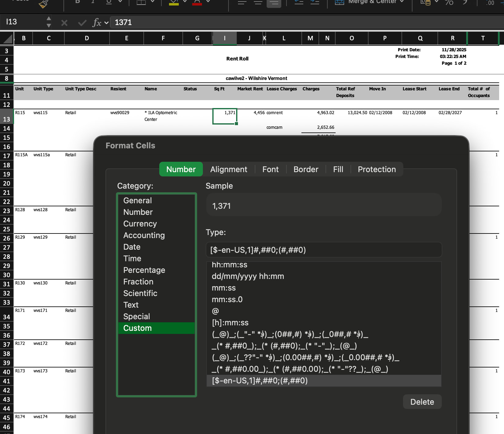Click the confirm entry checkmark icon

[82, 23]
